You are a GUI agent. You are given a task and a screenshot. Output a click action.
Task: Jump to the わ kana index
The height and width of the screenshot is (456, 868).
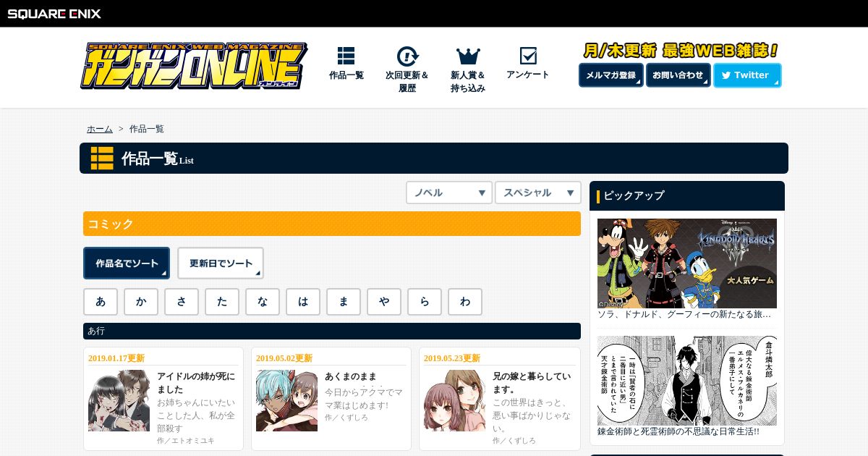pos(465,302)
